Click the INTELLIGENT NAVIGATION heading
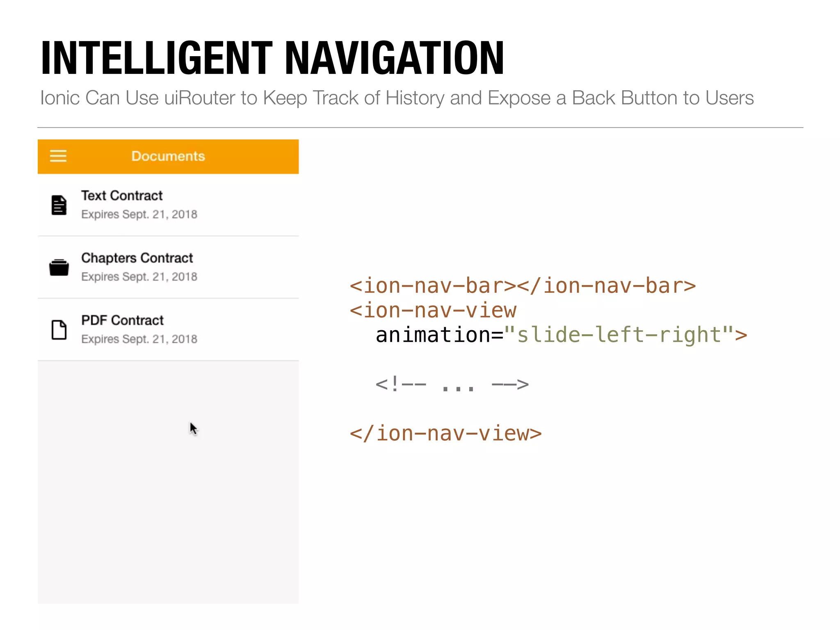Viewport: 840px width, 630px height. coord(272,58)
